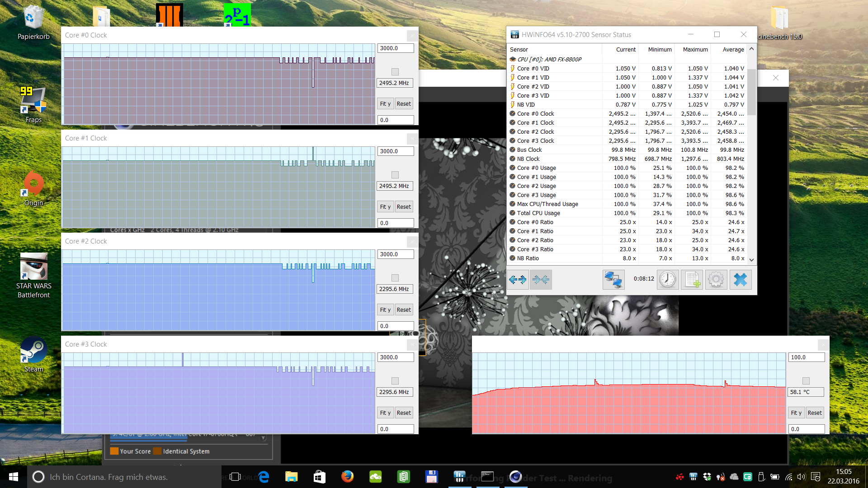Viewport: 868px width, 488px height.
Task: Click the Maximum column header
Action: (x=693, y=50)
